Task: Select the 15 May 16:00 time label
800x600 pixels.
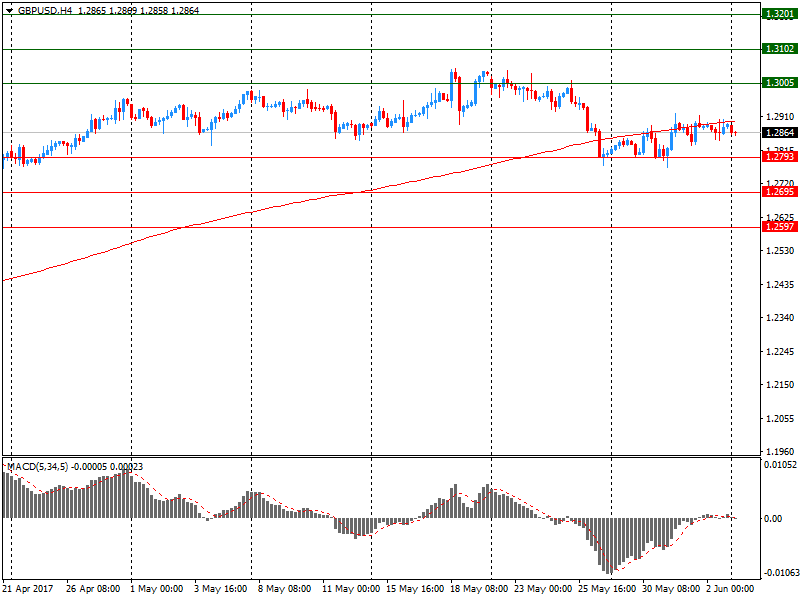Action: (415, 589)
